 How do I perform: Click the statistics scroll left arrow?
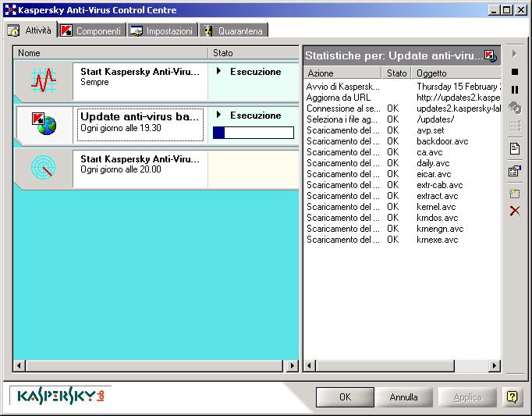pyautogui.click(x=309, y=366)
